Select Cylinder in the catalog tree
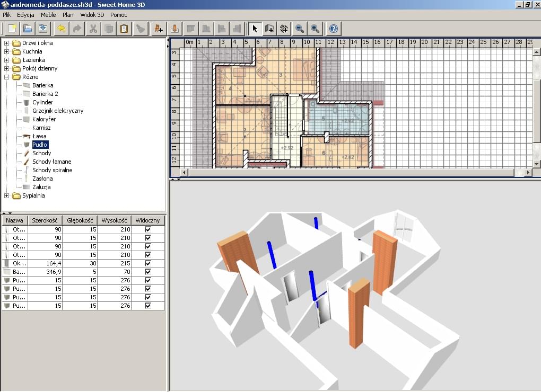The width and height of the screenshot is (541, 392). coord(43,102)
